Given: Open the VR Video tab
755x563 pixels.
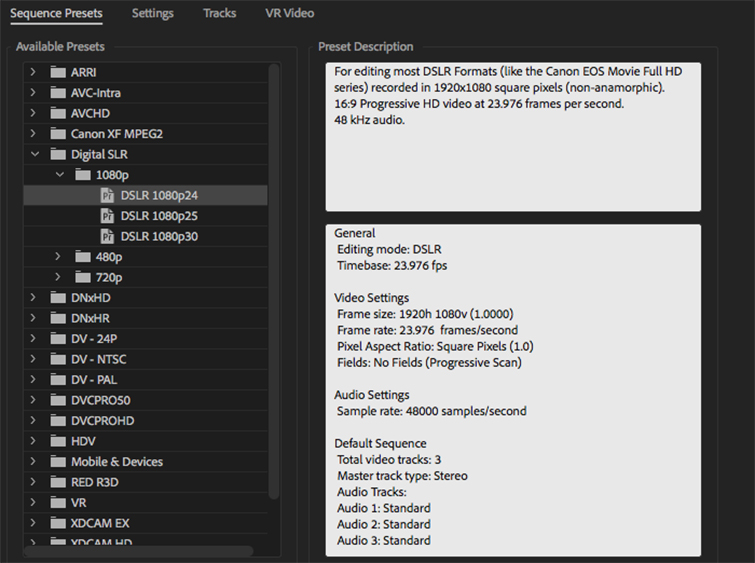Looking at the screenshot, I should 289,13.
